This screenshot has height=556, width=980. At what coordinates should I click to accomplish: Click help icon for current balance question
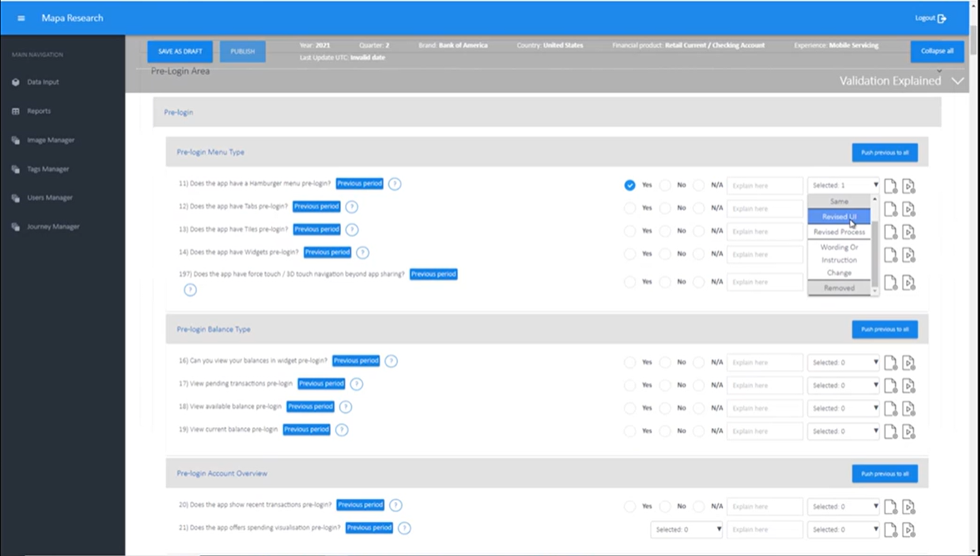point(342,430)
